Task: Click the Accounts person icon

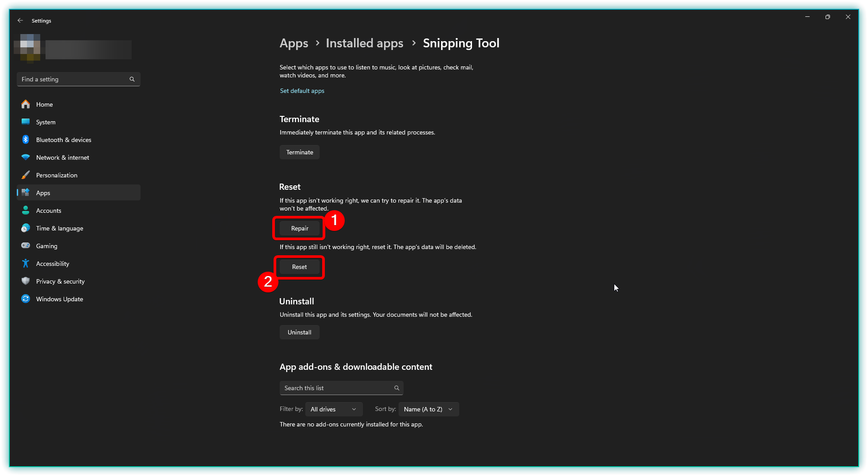Action: (26, 211)
